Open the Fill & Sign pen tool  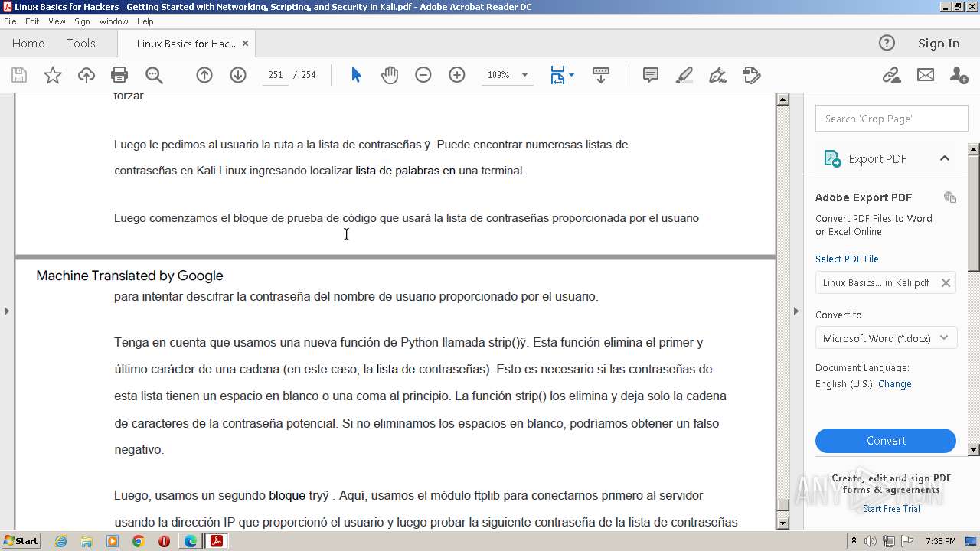pos(717,75)
